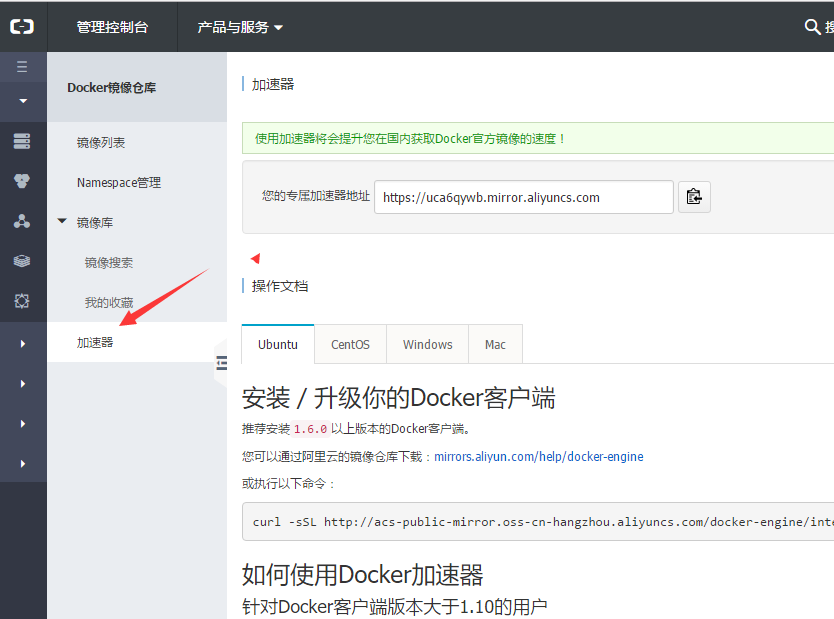The image size is (834, 619).
Task: Click the green accelerator tip banner
Action: (x=538, y=138)
